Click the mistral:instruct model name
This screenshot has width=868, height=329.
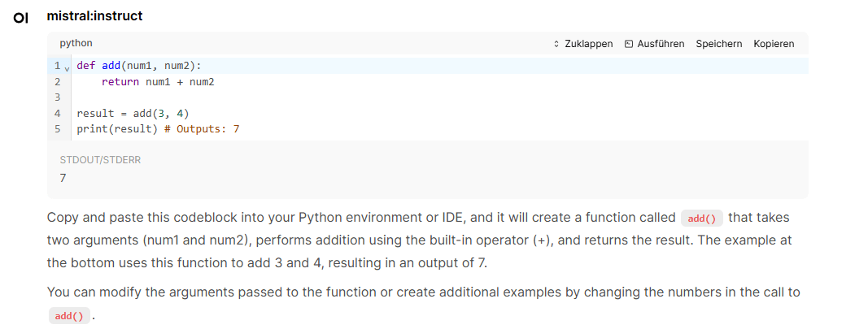coord(94,16)
